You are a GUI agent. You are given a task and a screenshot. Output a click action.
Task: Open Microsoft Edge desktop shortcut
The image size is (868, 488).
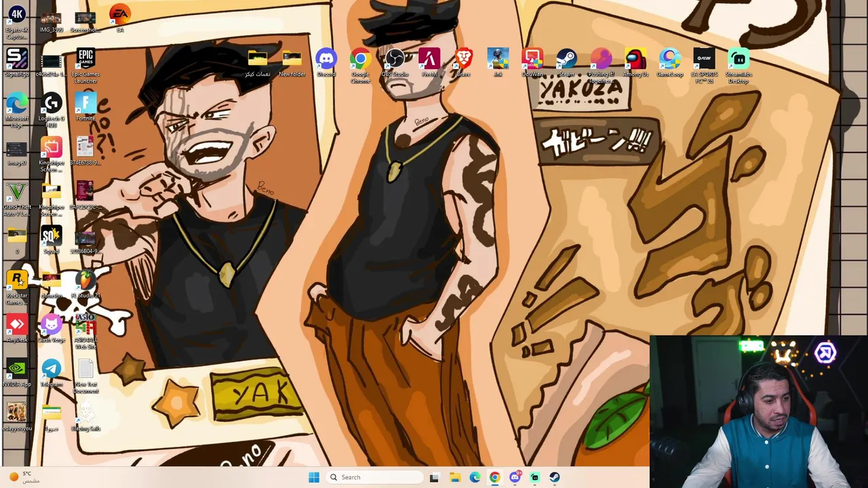[x=17, y=110]
